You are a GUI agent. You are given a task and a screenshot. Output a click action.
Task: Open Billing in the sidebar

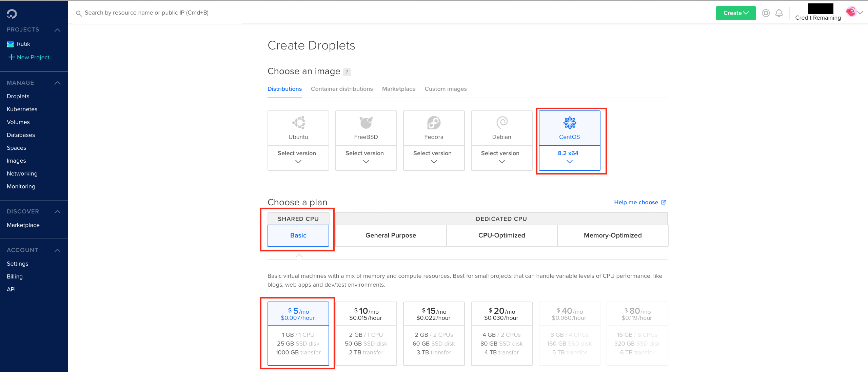tap(15, 276)
